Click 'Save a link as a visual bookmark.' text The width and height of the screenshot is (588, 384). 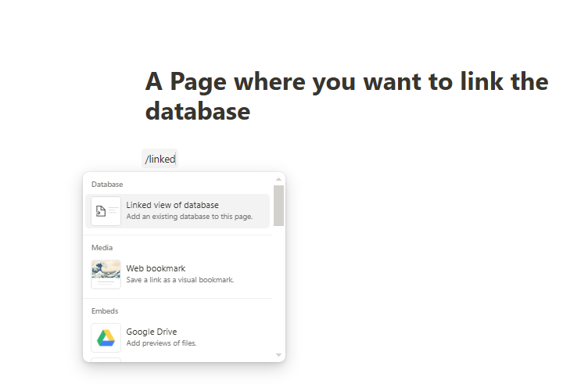pos(180,280)
